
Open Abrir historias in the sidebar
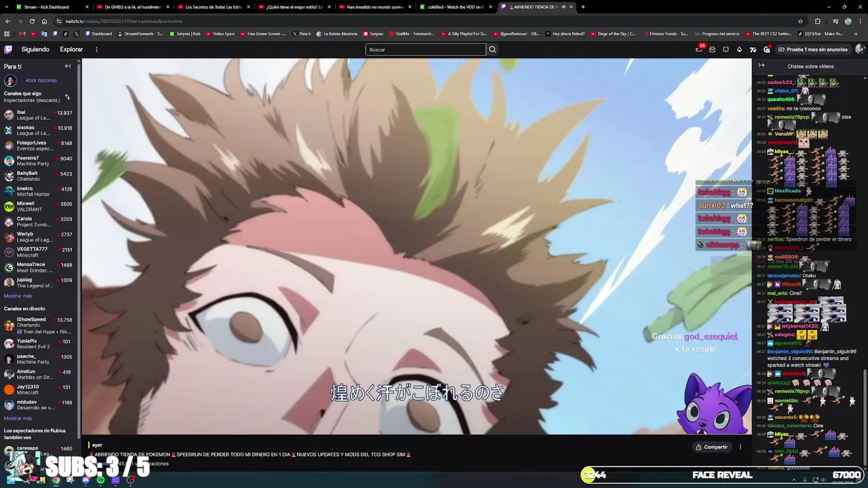(41, 81)
